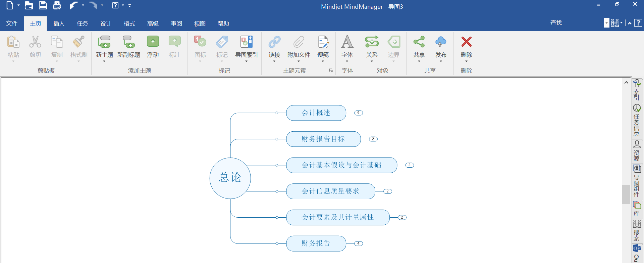Click the red 删除 delete icon
Image resolution: width=644 pixels, height=263 pixels.
point(467,42)
